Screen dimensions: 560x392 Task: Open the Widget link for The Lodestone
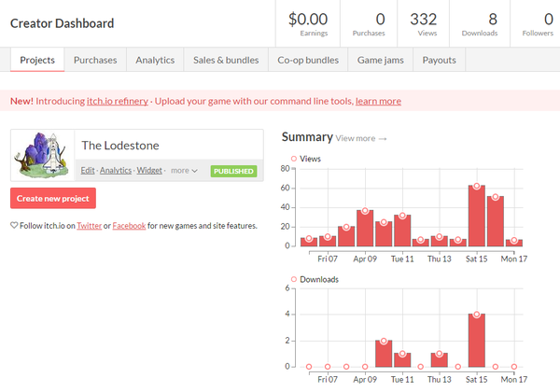149,171
